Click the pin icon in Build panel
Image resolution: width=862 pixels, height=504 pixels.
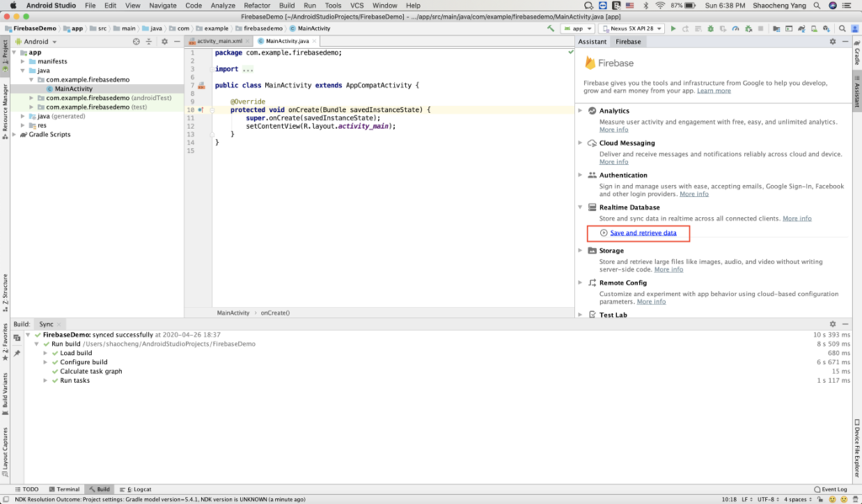click(17, 353)
